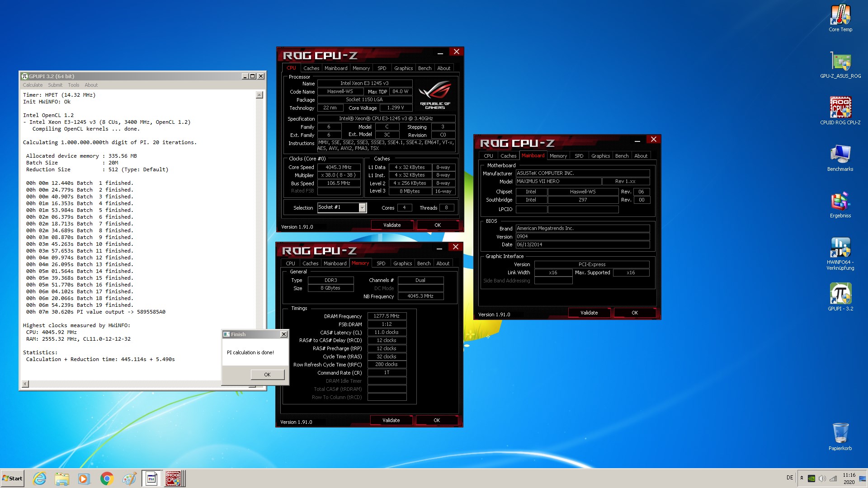This screenshot has width=868, height=488.
Task: Click OK in Mainboard tab window
Action: coord(635,313)
